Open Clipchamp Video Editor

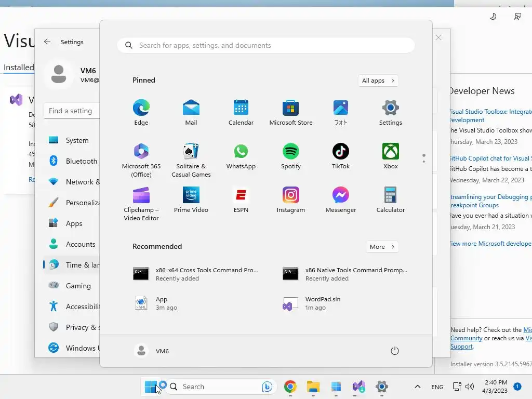click(x=141, y=204)
